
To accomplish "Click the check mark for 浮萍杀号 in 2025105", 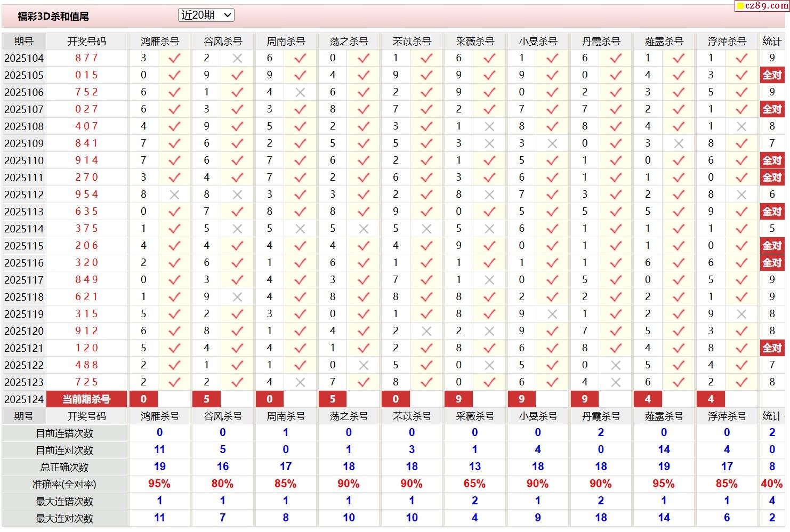I will tap(741, 75).
